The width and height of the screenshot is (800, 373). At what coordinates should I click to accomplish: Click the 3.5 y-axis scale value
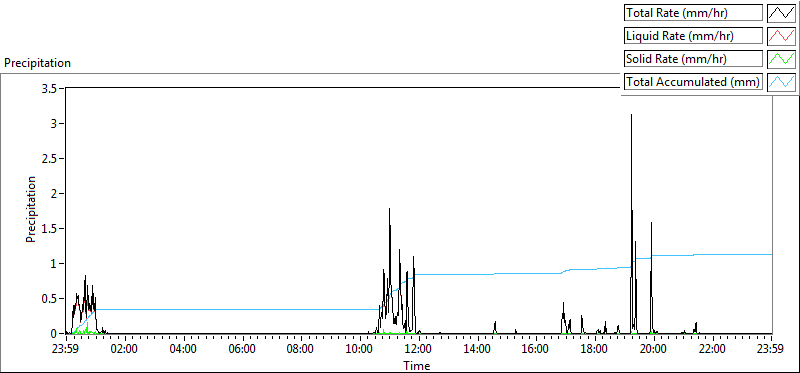49,88
